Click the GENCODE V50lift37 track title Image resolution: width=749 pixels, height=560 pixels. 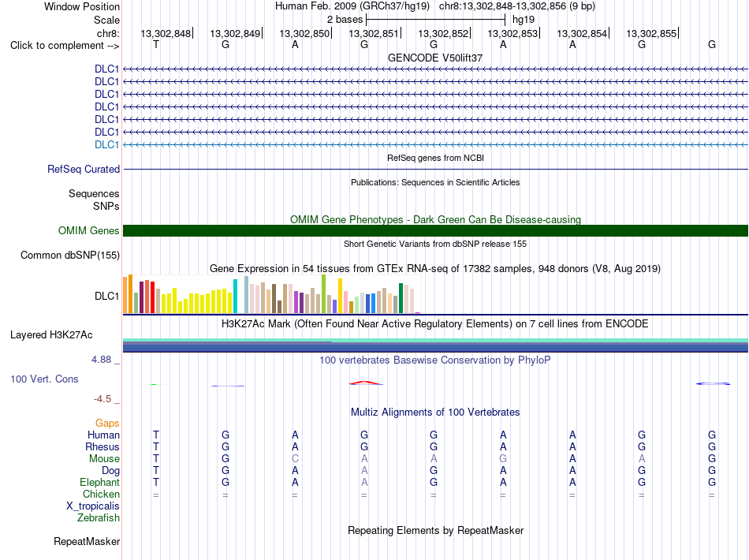coord(435,58)
